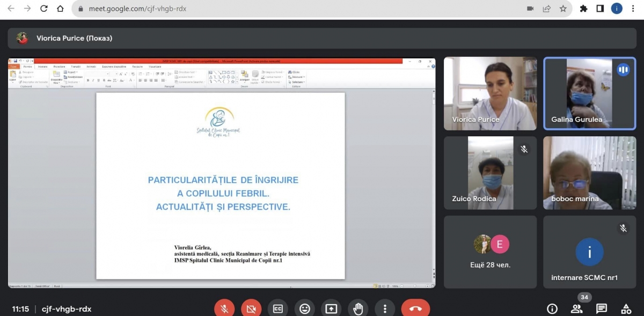Show the participants list
The width and height of the screenshot is (644, 316).
(576, 308)
